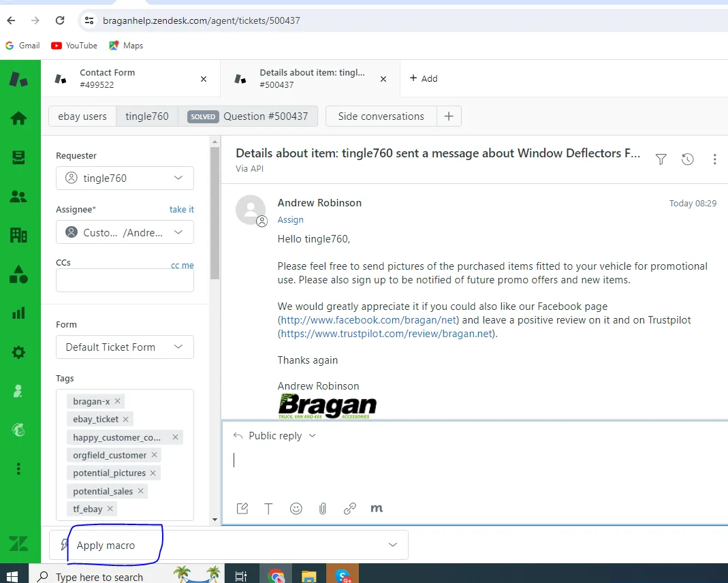This screenshot has height=583, width=728.
Task: Click Add new tab button
Action: point(424,78)
